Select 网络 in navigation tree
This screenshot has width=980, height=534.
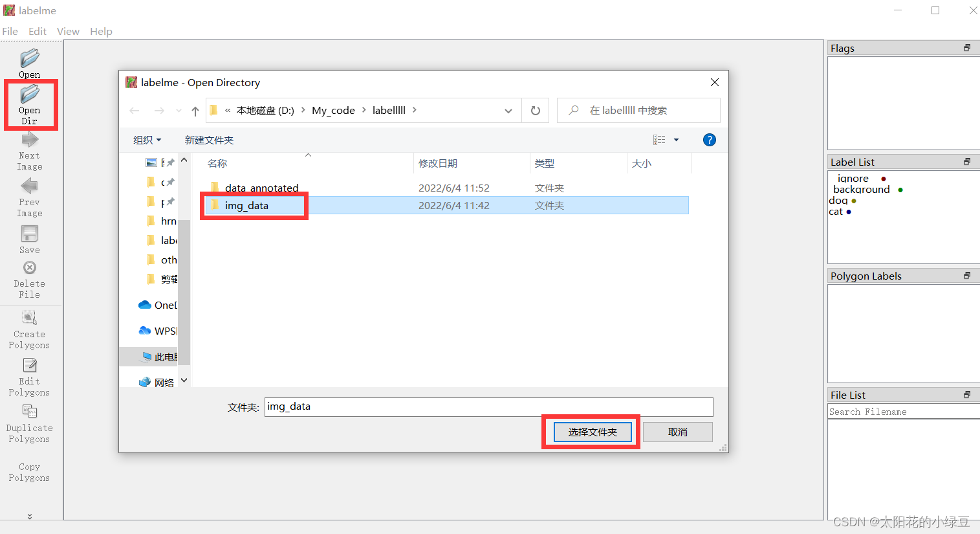pos(157,383)
